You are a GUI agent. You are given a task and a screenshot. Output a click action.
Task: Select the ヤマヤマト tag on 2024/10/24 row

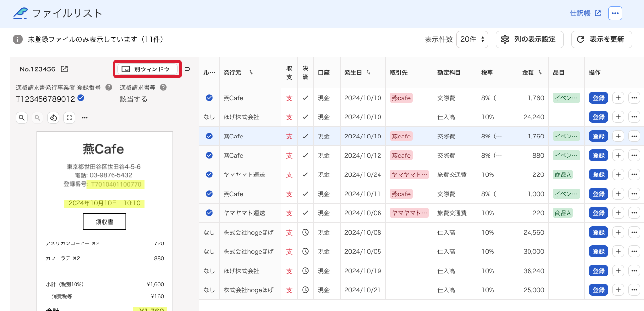pyautogui.click(x=410, y=174)
